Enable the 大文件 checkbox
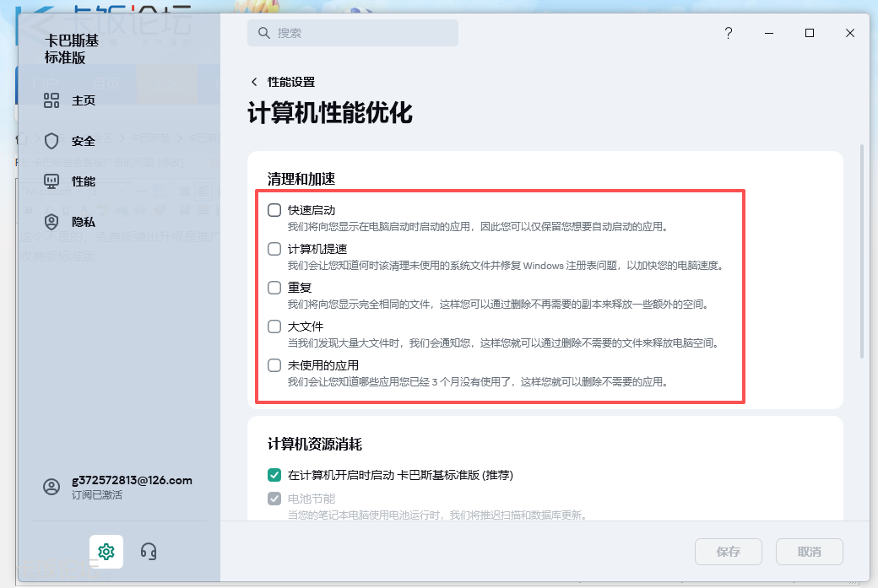The height and width of the screenshot is (588, 878). [274, 326]
